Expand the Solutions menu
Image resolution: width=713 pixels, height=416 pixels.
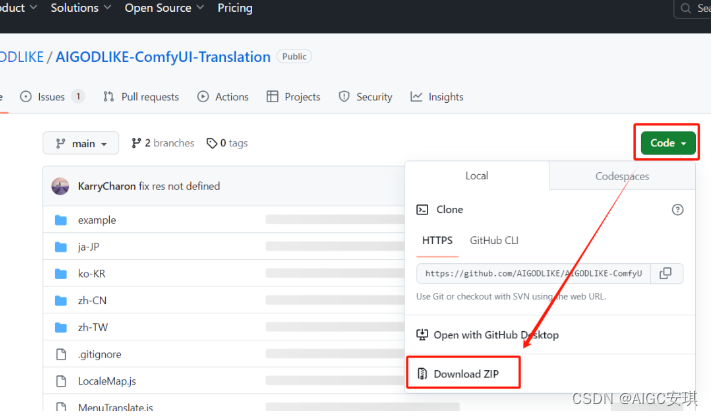click(80, 8)
